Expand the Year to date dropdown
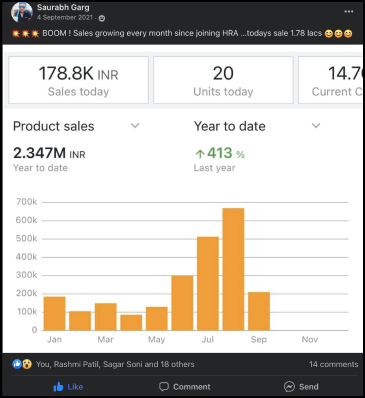The height and width of the screenshot is (398, 365). (x=316, y=126)
